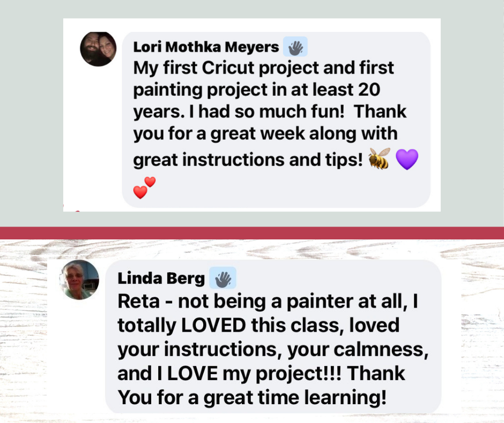Select the waving hand badge beside Lori's name

coord(295,47)
